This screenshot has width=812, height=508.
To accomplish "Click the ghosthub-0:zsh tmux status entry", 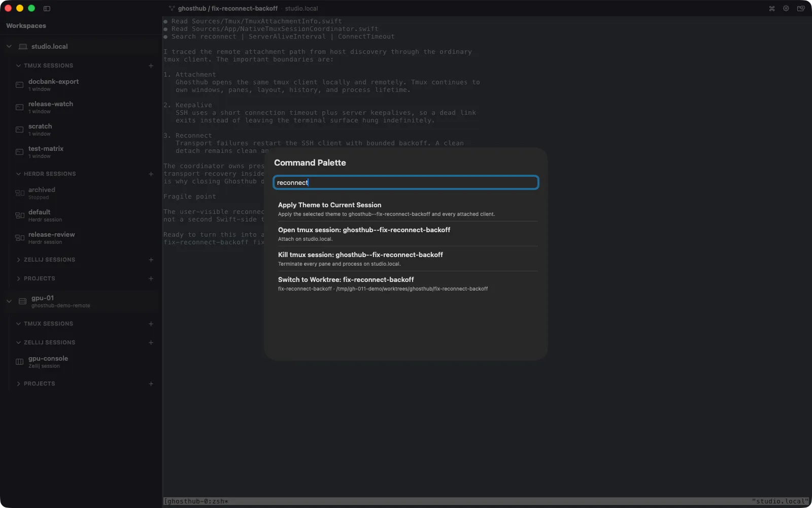I will coord(196,501).
